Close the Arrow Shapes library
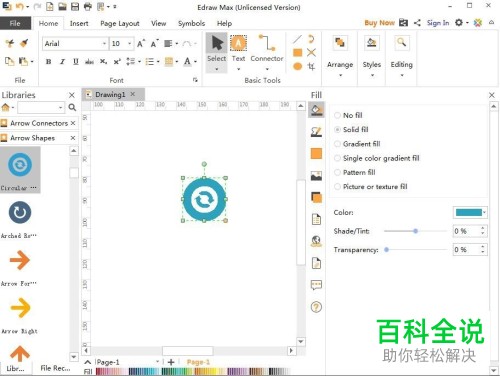Screen dimensions: 500x376 click(73, 138)
